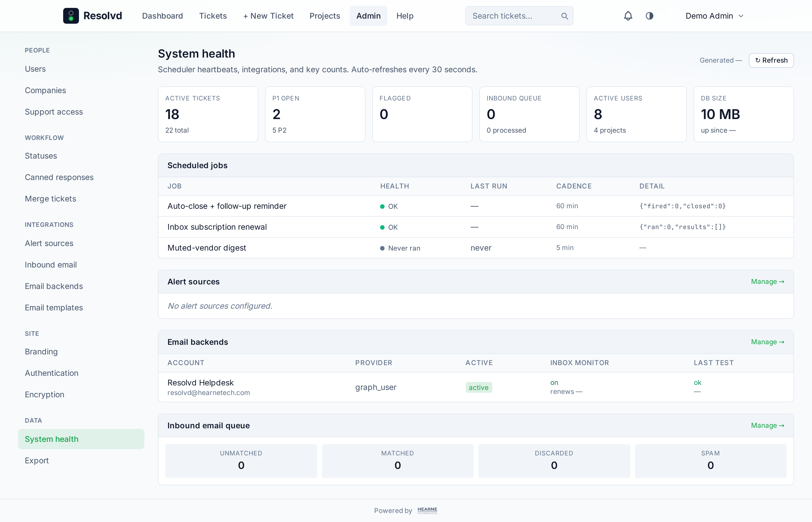Click the Resolvd logo icon
The image size is (812, 522).
point(71,16)
